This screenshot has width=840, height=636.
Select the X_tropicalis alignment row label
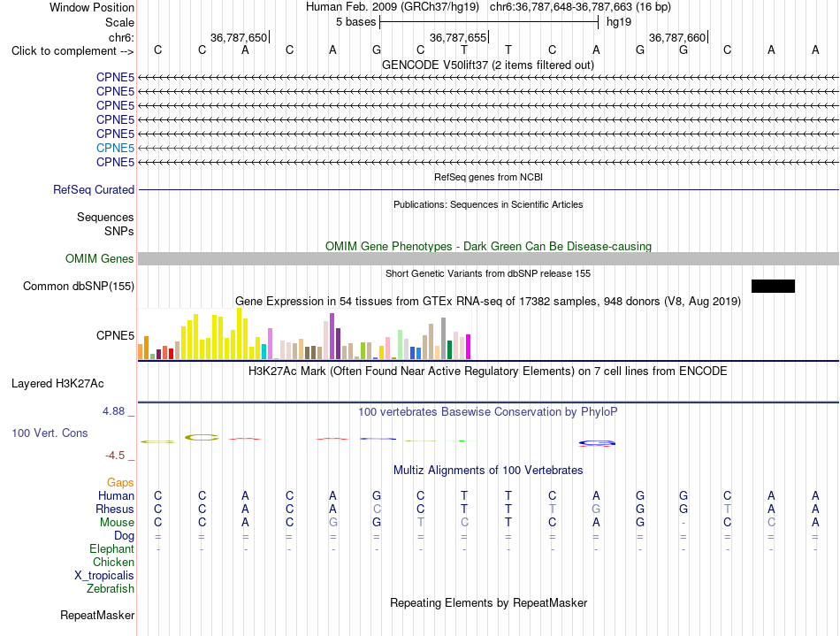104,576
